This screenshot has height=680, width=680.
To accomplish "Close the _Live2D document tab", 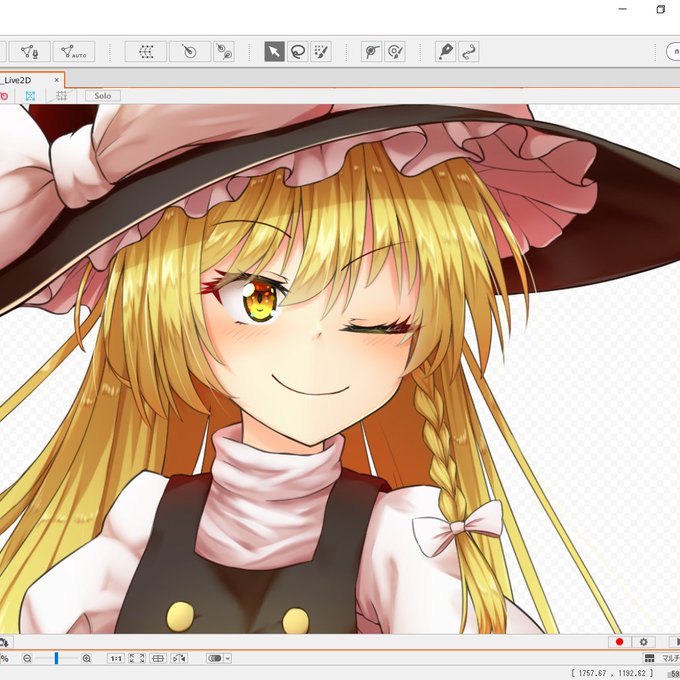I will tap(56, 80).
